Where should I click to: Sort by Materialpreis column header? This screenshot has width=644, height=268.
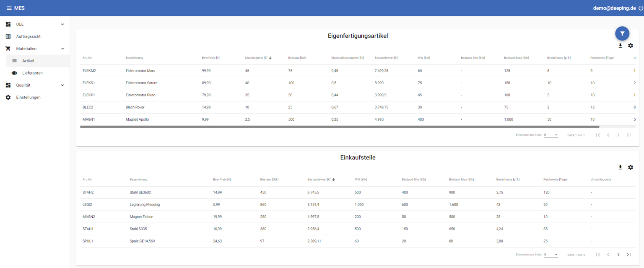click(256, 58)
